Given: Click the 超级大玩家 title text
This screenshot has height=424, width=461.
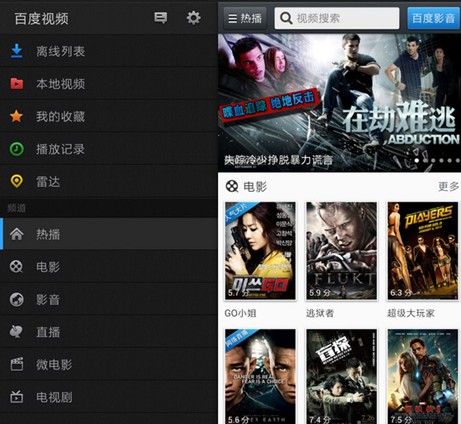Looking at the screenshot, I should click(x=411, y=313).
